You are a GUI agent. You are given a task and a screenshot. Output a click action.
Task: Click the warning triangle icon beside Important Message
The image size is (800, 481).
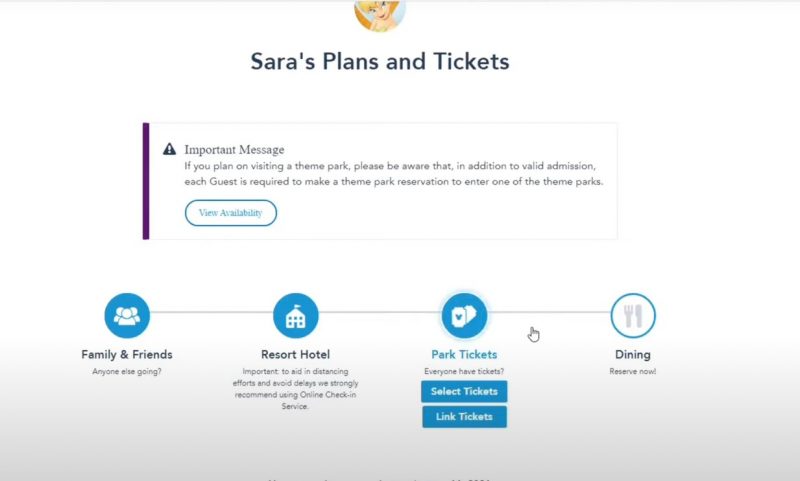169,149
